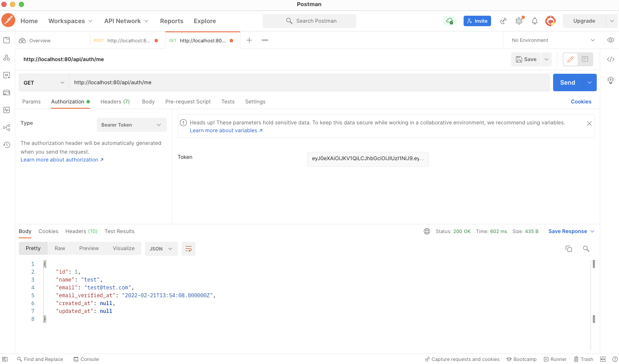Click the Invite button
The height and width of the screenshot is (364, 619).
(478, 21)
